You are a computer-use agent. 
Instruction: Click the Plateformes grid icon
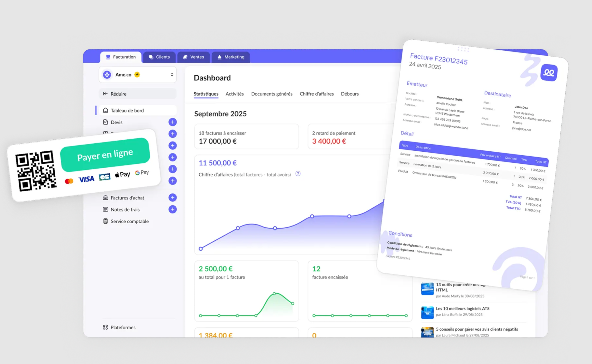pyautogui.click(x=105, y=327)
